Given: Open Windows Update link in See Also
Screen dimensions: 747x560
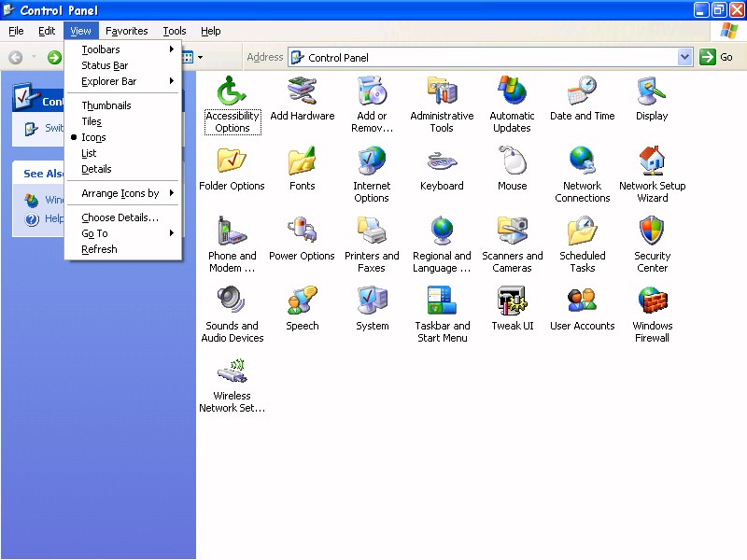Looking at the screenshot, I should pos(44,200).
